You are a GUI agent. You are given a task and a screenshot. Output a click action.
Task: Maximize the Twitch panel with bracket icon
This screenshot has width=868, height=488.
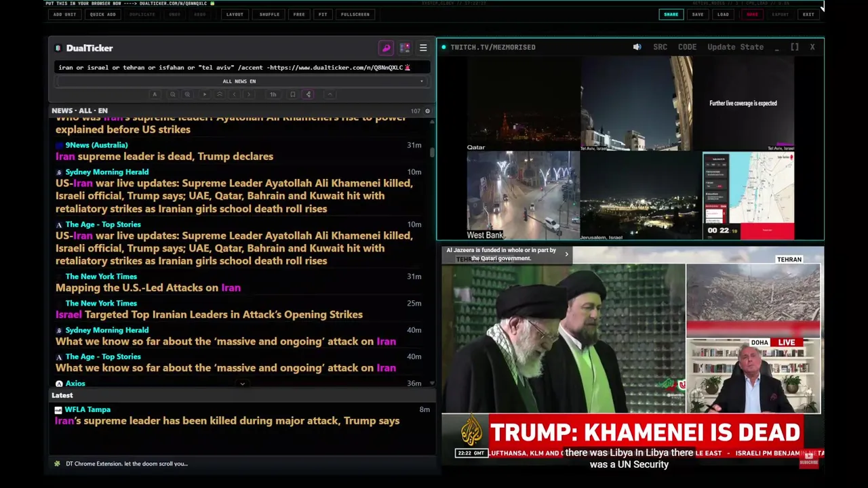point(795,47)
